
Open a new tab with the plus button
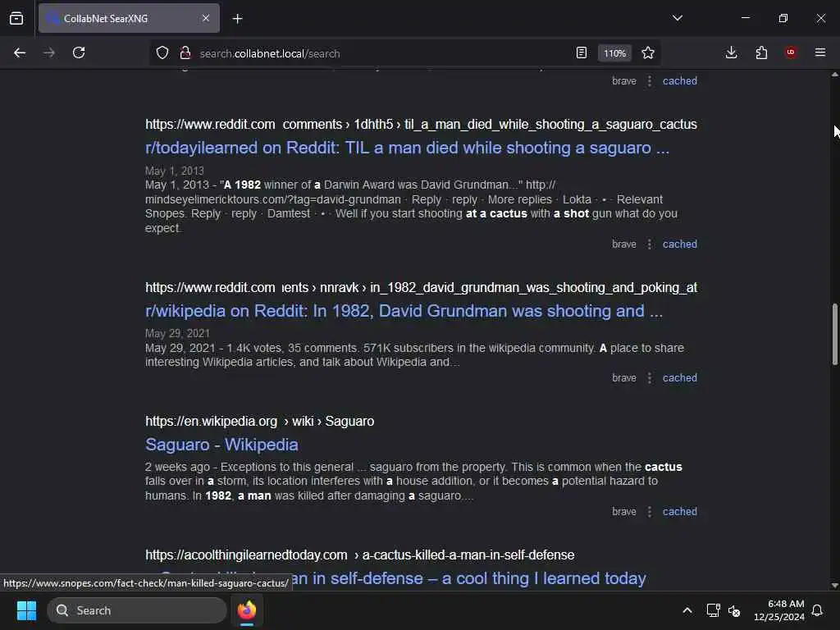point(237,19)
